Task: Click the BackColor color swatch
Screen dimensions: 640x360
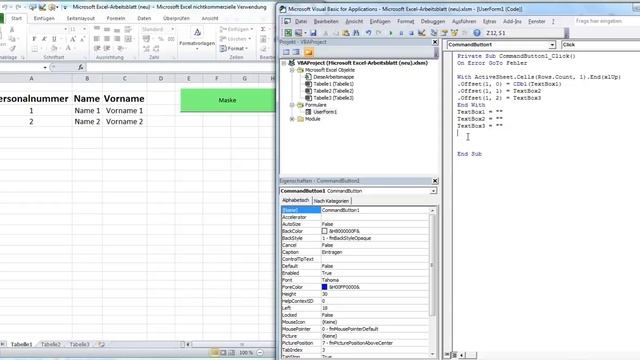Action: pos(324,231)
